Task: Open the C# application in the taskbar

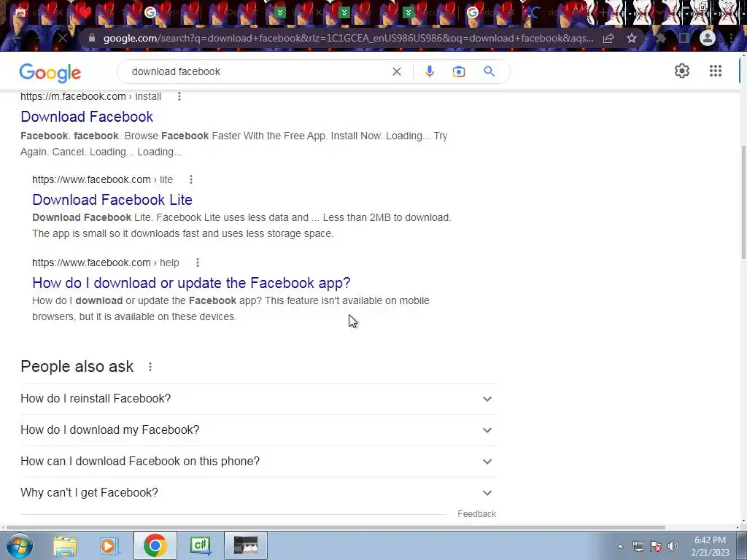Action: tap(200, 545)
